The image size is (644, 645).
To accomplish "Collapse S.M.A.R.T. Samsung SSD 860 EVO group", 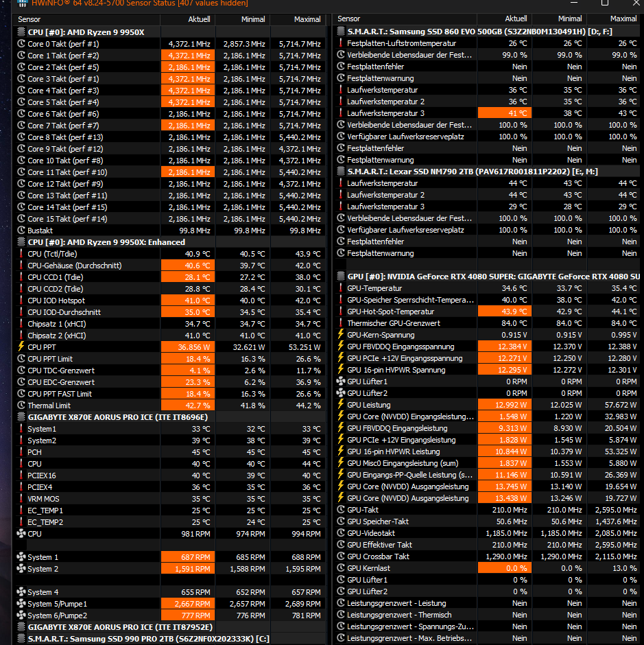I will tap(340, 32).
